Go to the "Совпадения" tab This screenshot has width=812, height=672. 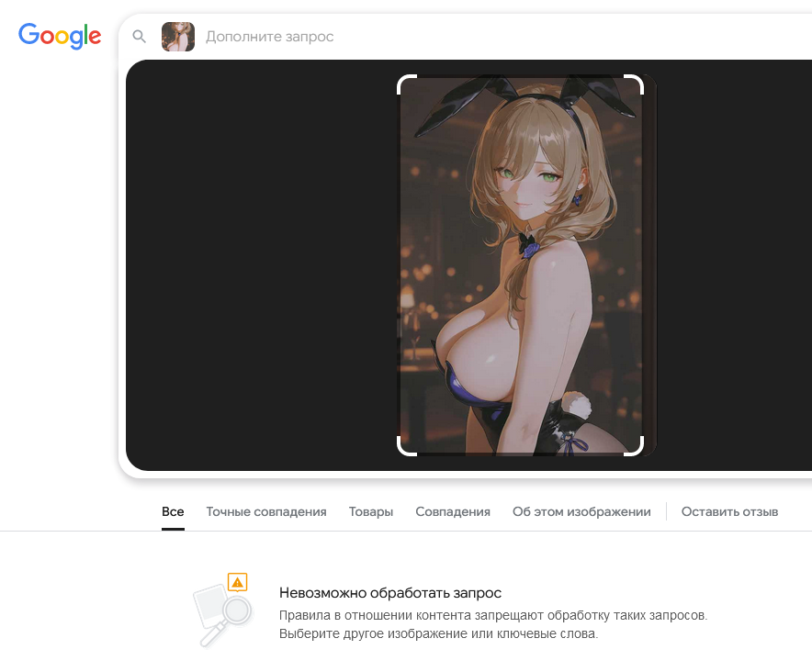tap(453, 511)
